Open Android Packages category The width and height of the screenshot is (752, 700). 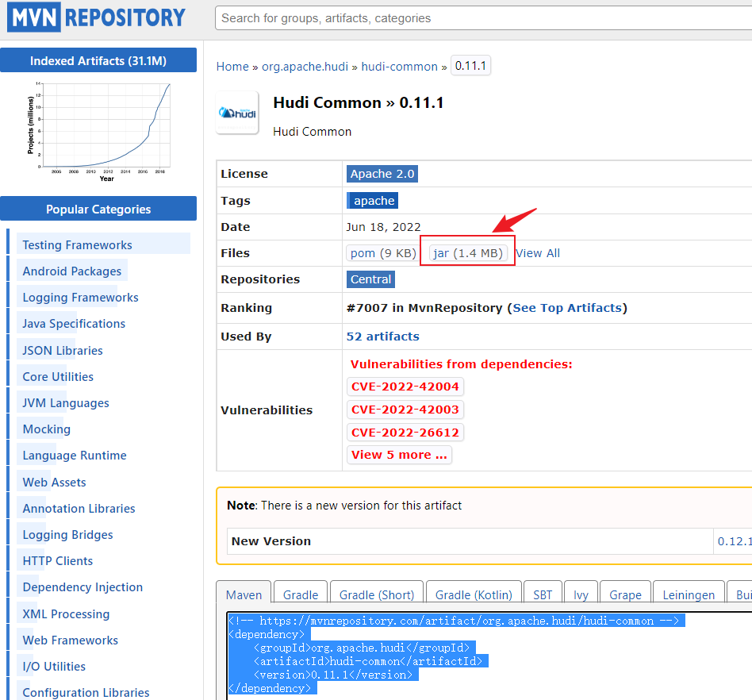pyautogui.click(x=72, y=271)
